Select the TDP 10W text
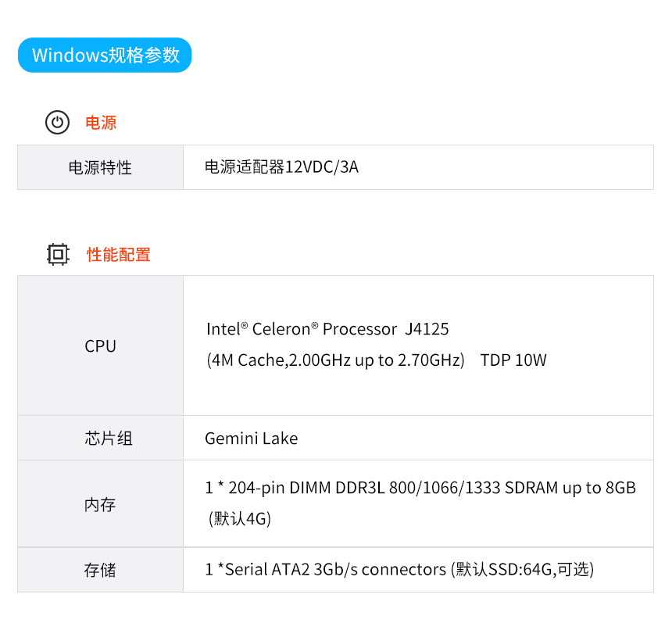672x623 pixels. 513,360
